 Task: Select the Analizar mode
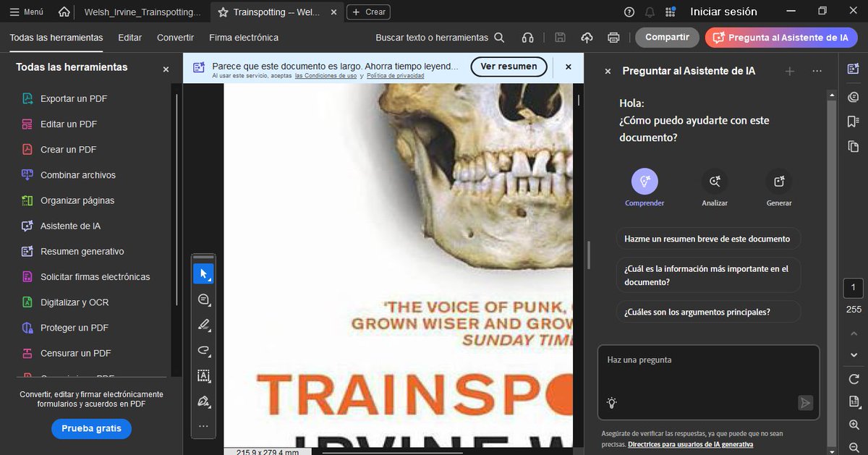715,187
